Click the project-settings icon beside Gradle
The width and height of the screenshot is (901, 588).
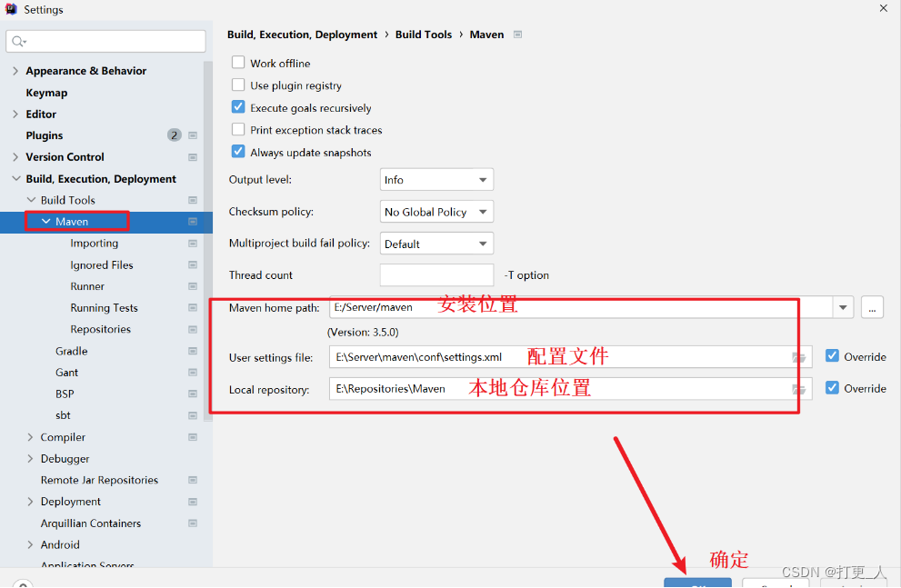[193, 351]
